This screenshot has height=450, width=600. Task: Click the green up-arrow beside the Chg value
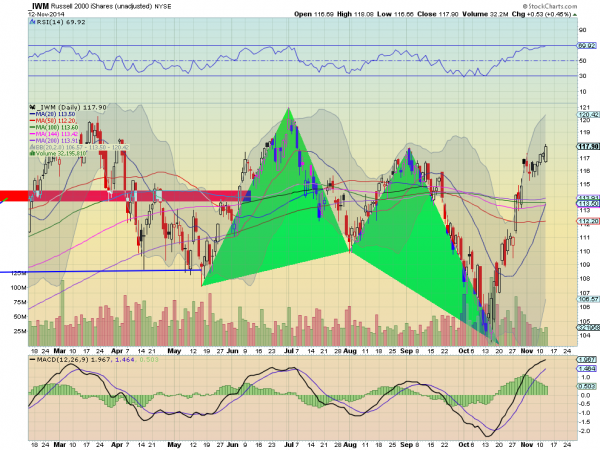(575, 15)
